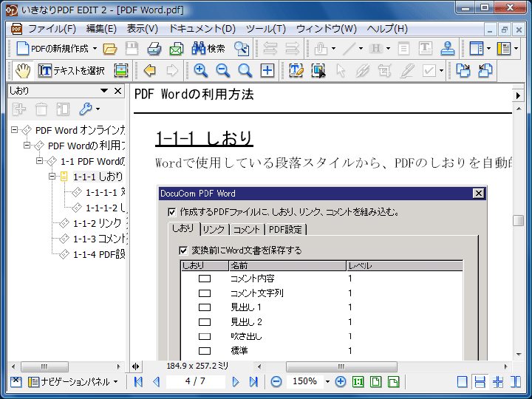Select the 1-1-4 PDF設 bookmark
The width and height of the screenshot is (532, 399).
[99, 254]
